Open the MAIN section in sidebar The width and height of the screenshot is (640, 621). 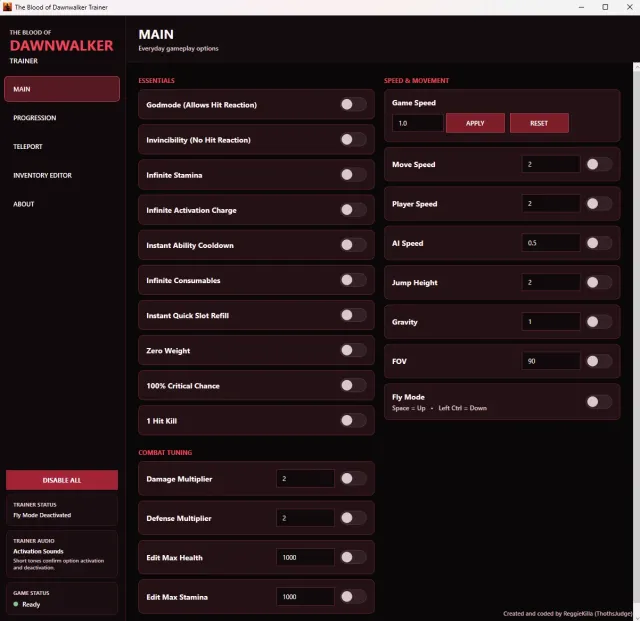[x=62, y=89]
